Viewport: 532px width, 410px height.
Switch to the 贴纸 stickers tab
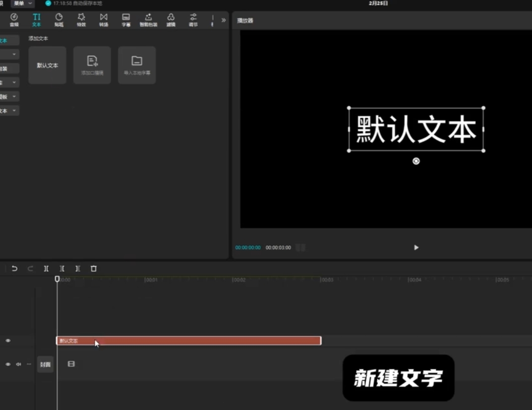click(59, 20)
